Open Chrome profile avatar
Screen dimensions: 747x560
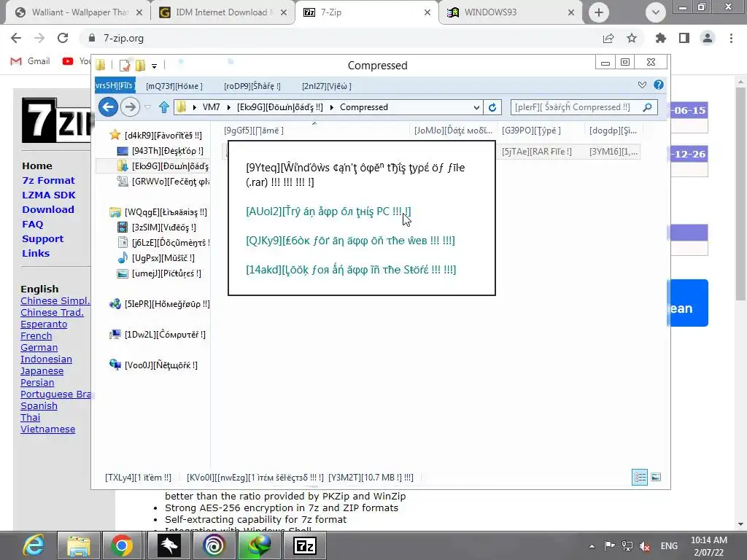coord(708,38)
